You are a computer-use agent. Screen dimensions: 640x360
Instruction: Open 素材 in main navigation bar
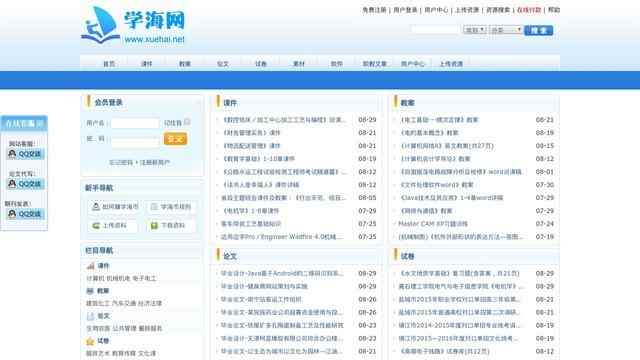pos(299,64)
